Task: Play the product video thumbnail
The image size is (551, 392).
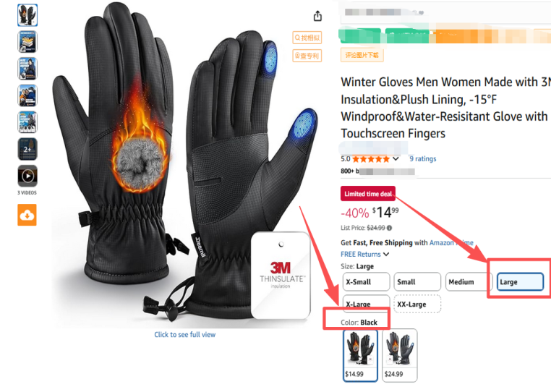Action: pos(27,176)
